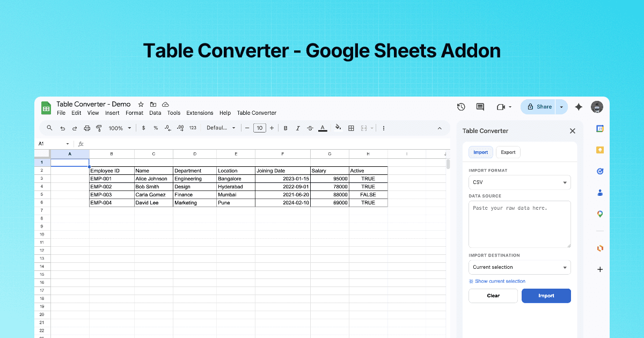Open the Tasks side panel icon
Screen dimensions: 644x338
click(x=600, y=171)
